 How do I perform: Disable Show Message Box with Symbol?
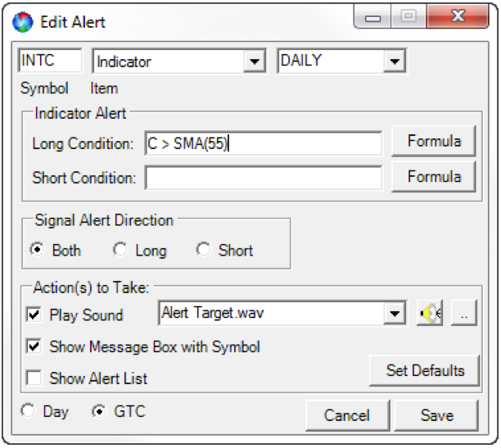[x=34, y=346]
